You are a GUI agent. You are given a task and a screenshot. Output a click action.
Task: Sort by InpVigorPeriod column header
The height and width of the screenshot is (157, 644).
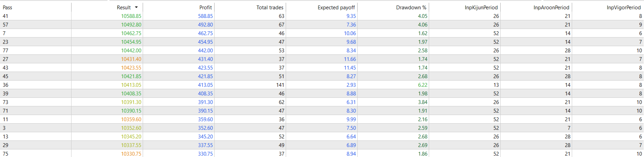(x=623, y=7)
